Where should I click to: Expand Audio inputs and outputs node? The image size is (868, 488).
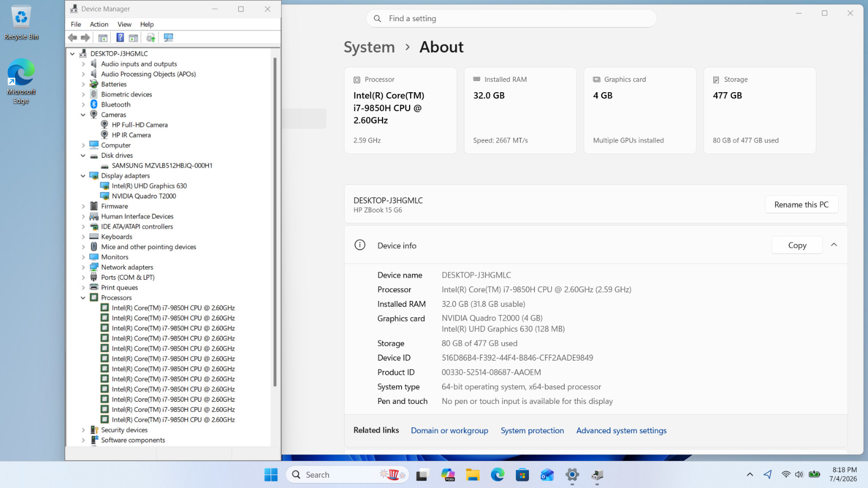[x=83, y=64]
